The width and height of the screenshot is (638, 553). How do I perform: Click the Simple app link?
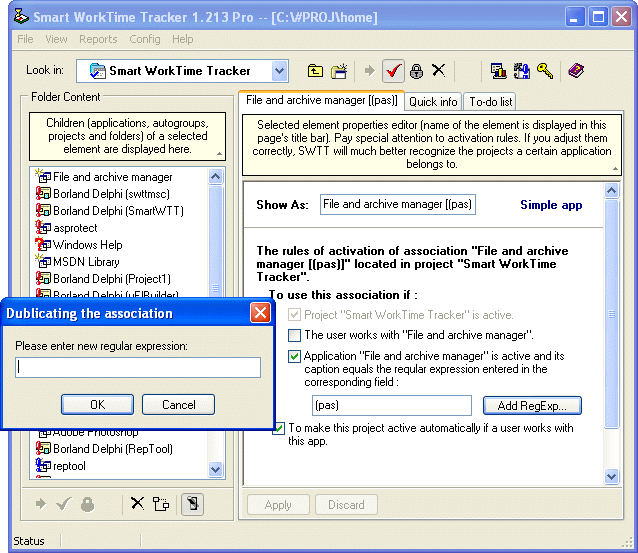551,205
